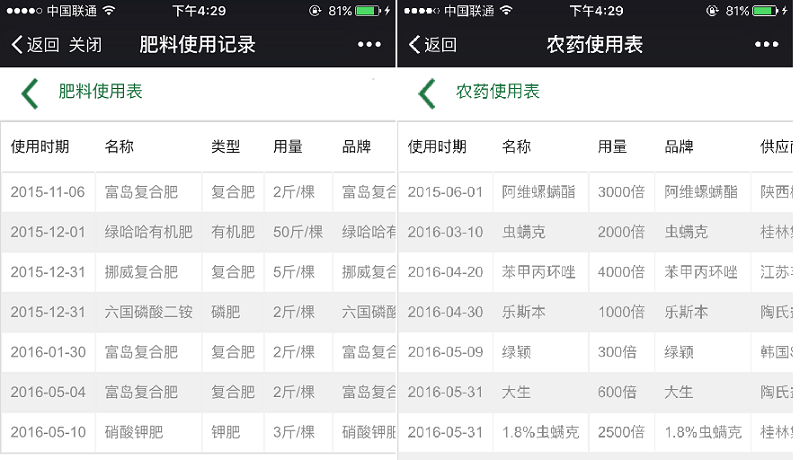Tap the 乐斯本 1000倍 dosage cell
The height and width of the screenshot is (460, 800).
[621, 312]
